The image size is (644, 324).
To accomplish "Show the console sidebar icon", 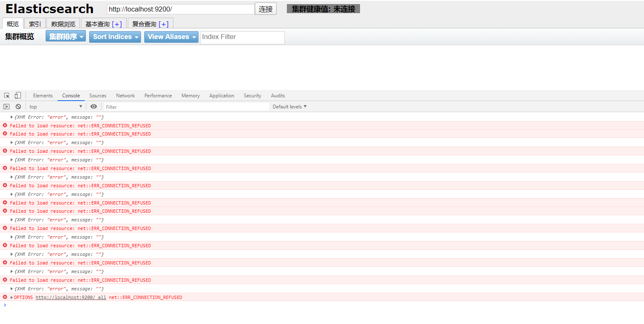I will [7, 106].
